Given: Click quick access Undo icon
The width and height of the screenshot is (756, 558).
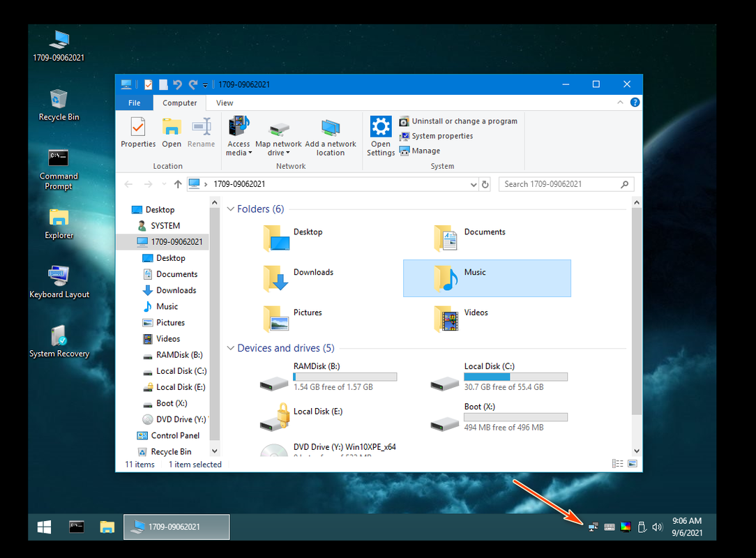Looking at the screenshot, I should [177, 85].
